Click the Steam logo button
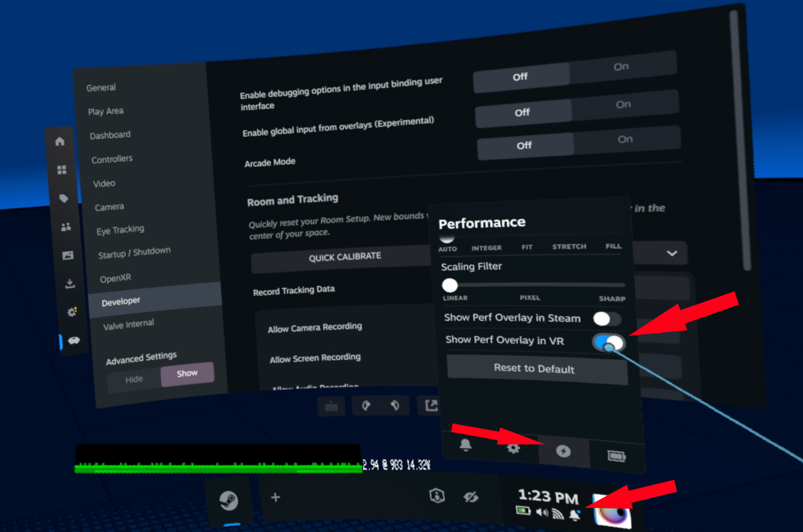 click(229, 500)
